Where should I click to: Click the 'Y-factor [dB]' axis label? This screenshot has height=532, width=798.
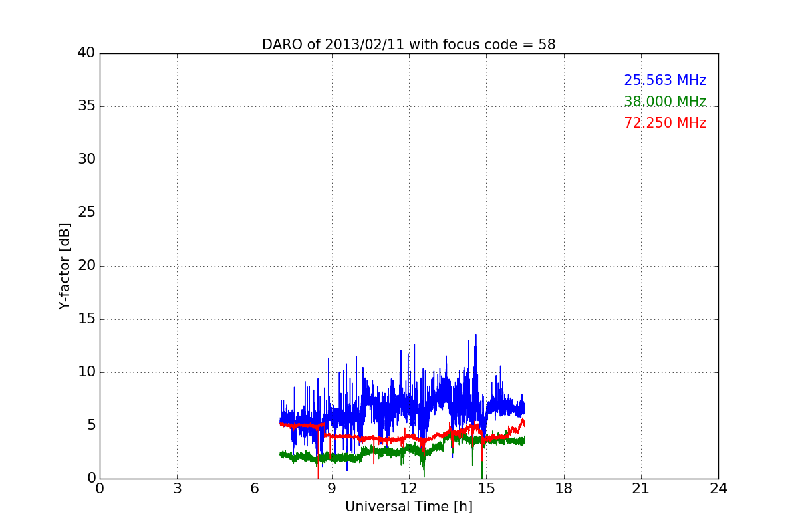65,266
